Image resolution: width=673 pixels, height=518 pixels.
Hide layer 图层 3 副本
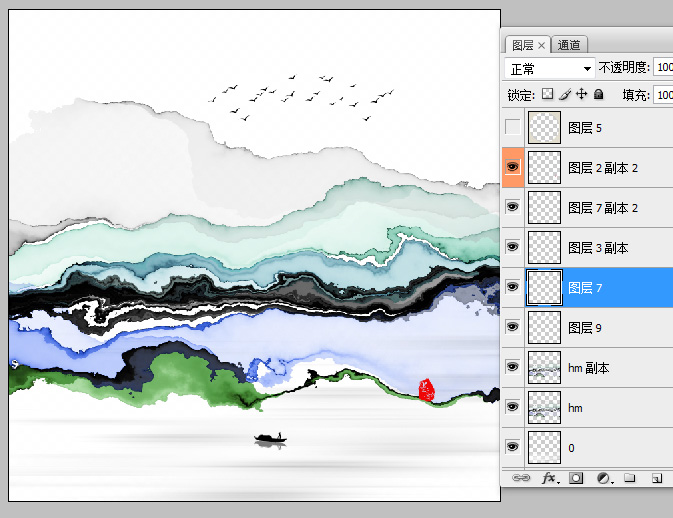[x=512, y=247]
